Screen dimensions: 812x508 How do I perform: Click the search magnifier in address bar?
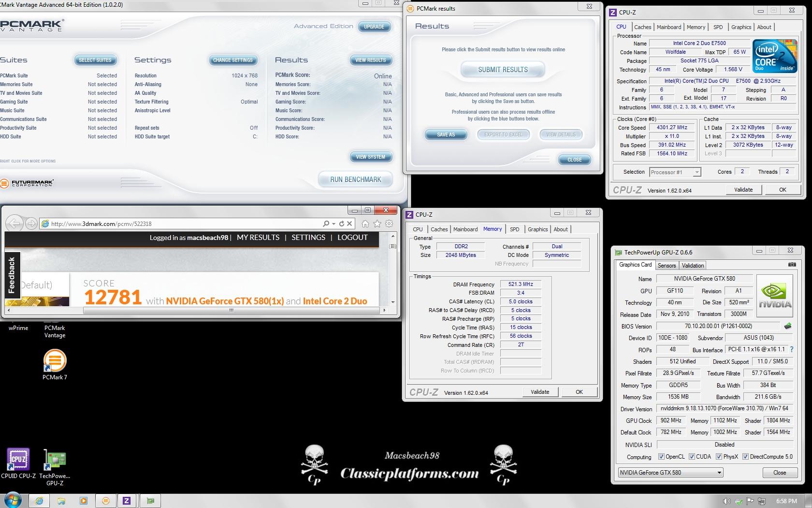point(326,224)
